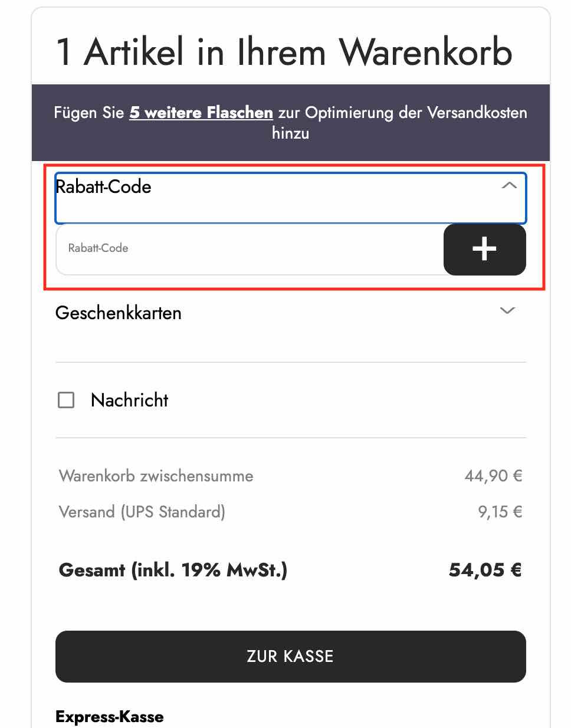
Task: Open the Geschenkkarten dropdown arrow
Action: tap(507, 311)
